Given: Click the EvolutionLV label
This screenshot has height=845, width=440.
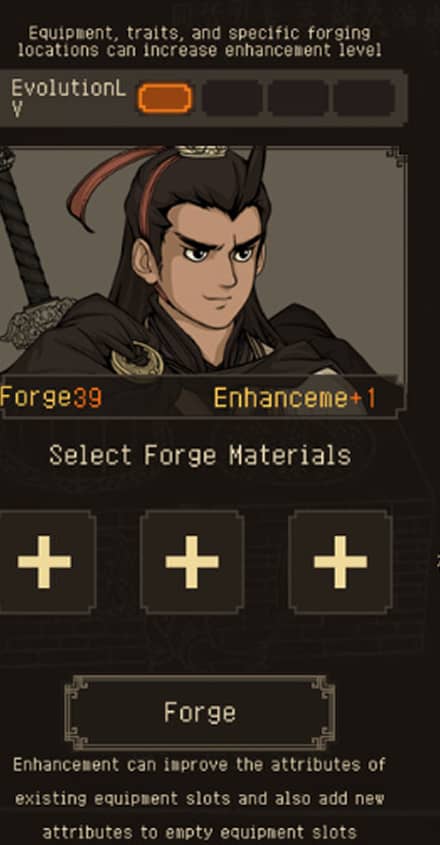Looking at the screenshot, I should 67,98.
